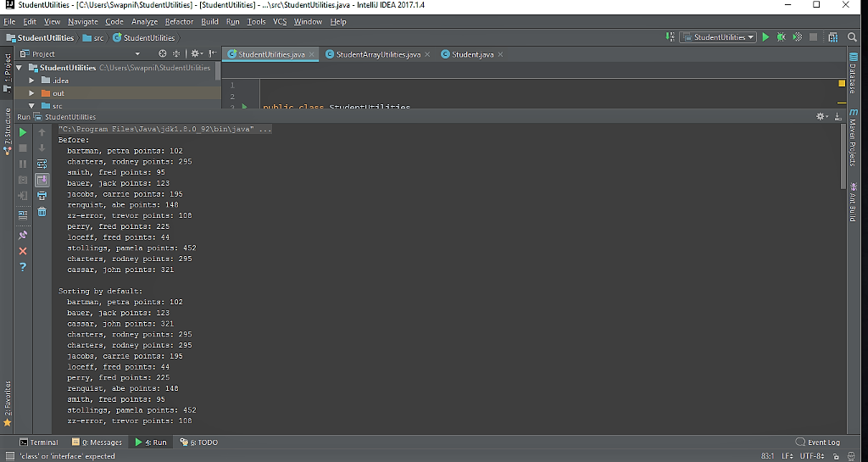Open help via blue question mark icon
868x462 pixels.
pyautogui.click(x=23, y=267)
